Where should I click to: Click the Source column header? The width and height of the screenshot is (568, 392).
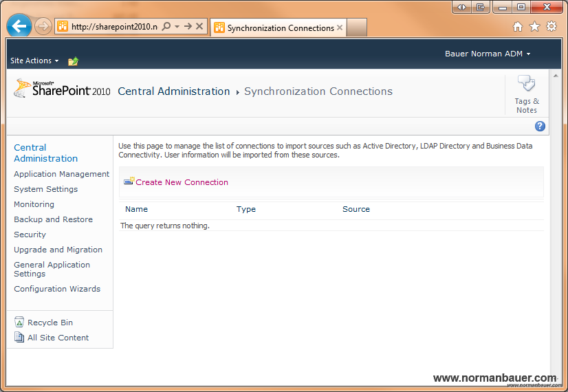coord(356,209)
